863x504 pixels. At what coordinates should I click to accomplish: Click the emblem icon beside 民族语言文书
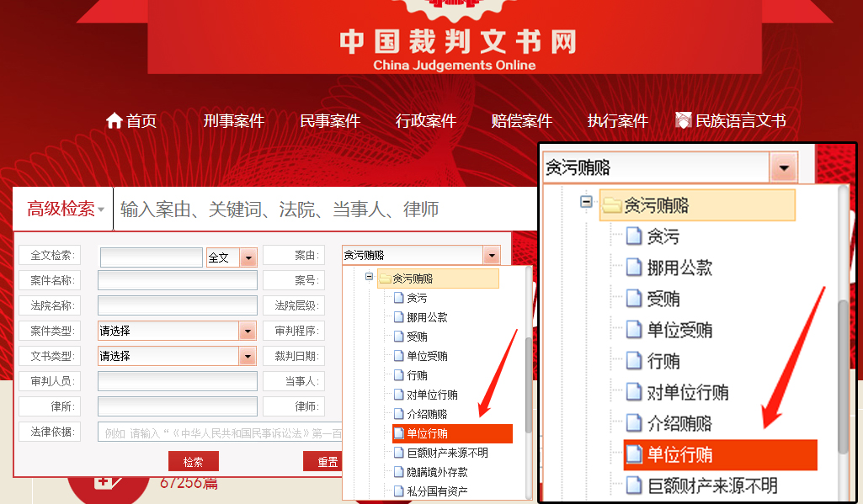683,120
